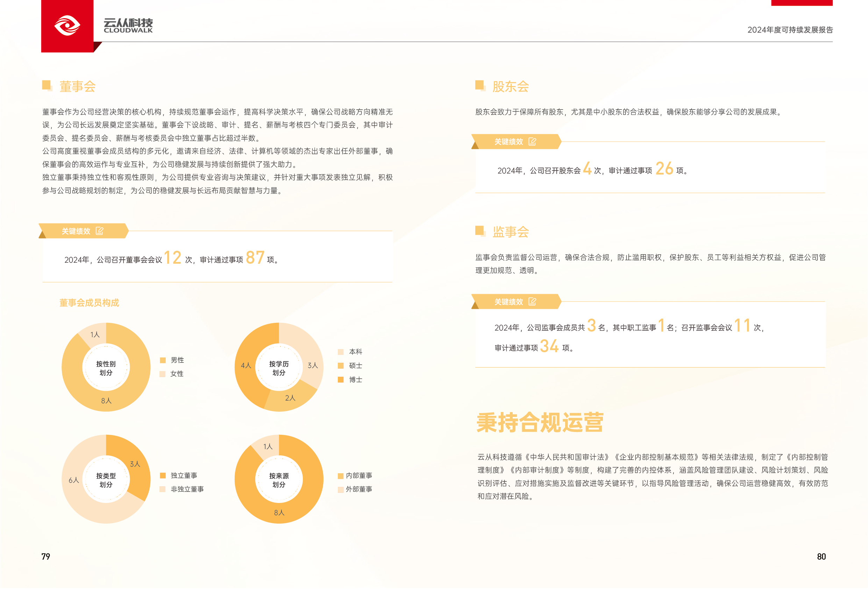Click the 男性 legend color swatch
This screenshot has width=868, height=589.
163,360
